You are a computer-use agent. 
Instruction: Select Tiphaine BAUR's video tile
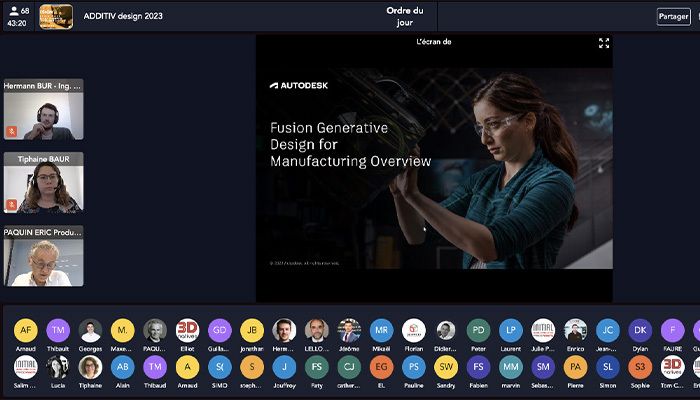44,183
